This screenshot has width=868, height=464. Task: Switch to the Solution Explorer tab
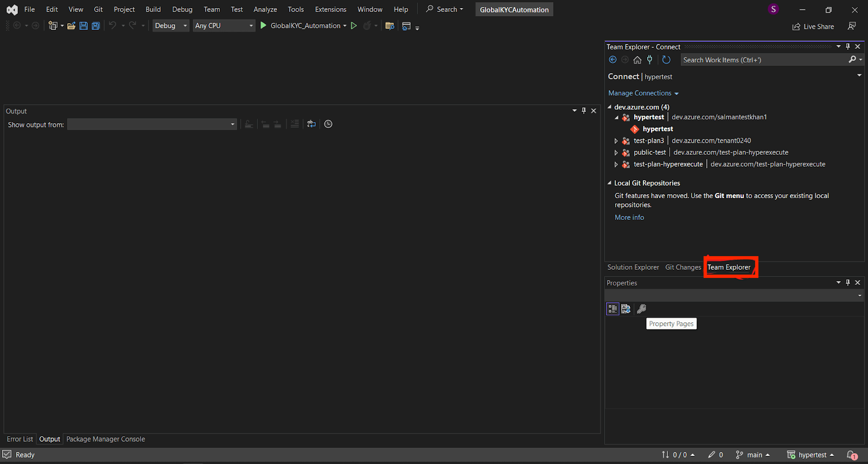point(633,267)
